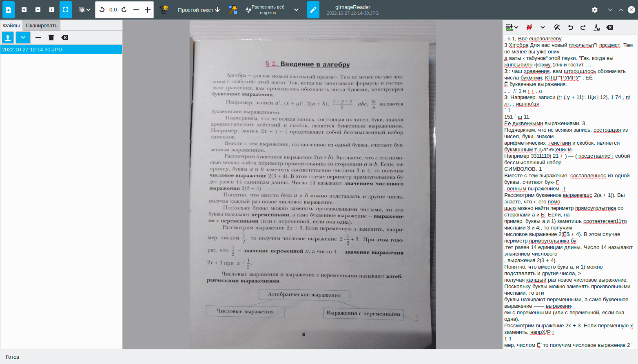Click the rotation angle value field

click(113, 10)
